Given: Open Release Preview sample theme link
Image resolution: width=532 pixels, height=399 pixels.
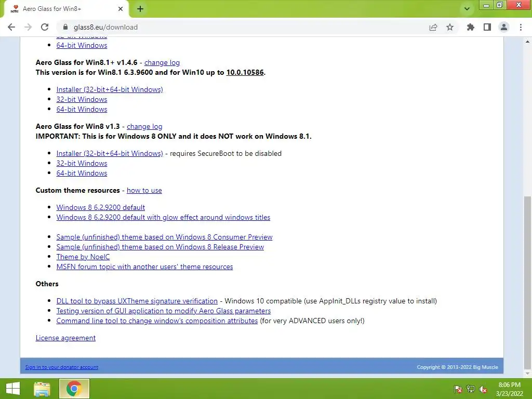Looking at the screenshot, I should tap(160, 247).
